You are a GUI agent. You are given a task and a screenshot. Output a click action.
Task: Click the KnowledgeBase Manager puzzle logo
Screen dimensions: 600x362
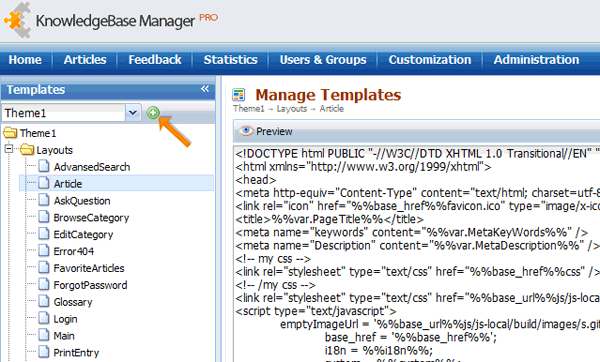coord(17,20)
